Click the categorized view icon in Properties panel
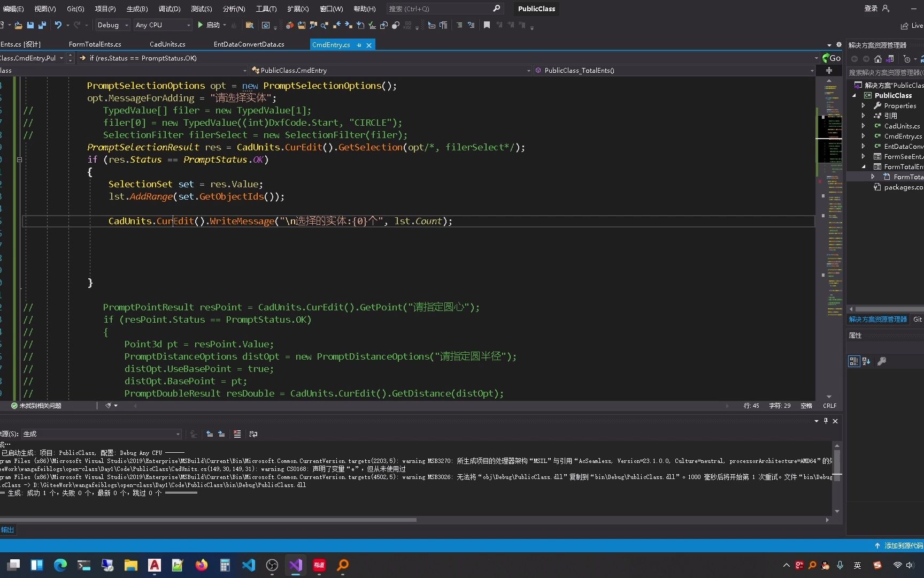The image size is (924, 578). click(x=853, y=361)
